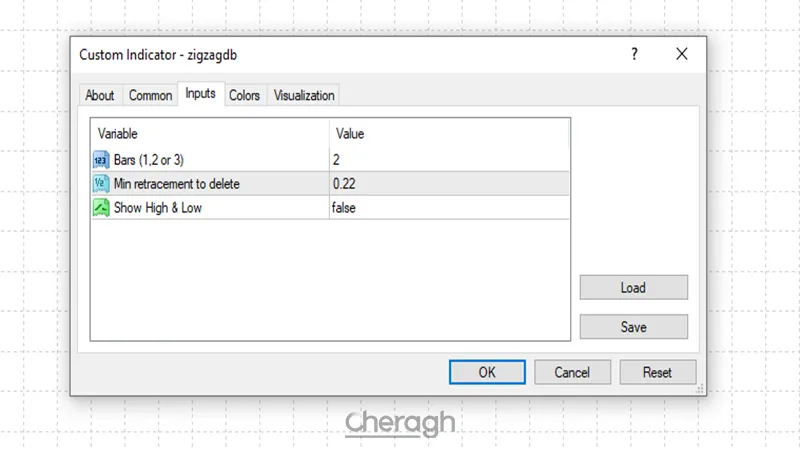Image resolution: width=800 pixels, height=450 pixels.
Task: Click Reset to restore default inputs
Action: point(657,372)
